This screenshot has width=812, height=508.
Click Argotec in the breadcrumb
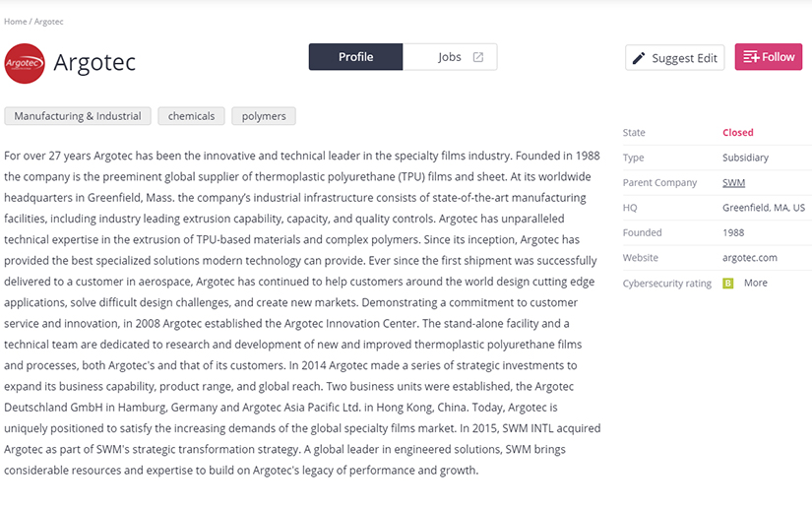tap(48, 22)
